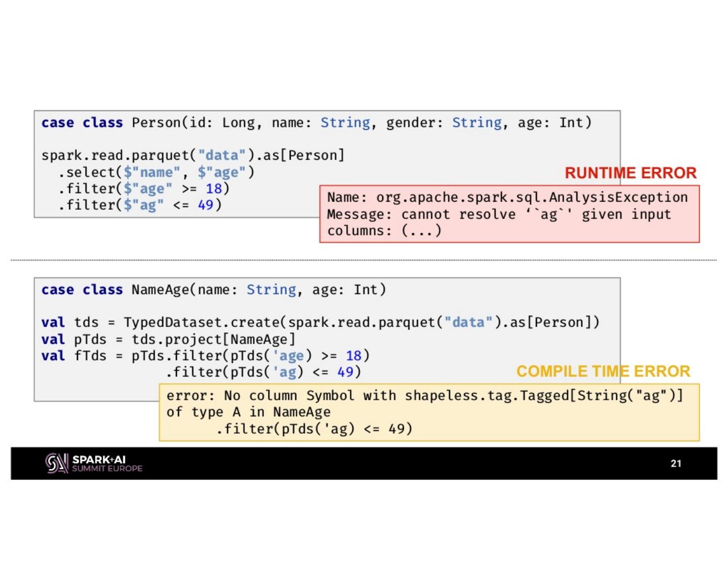Click the case class Person definition line
728x563 pixels.
click(316, 123)
